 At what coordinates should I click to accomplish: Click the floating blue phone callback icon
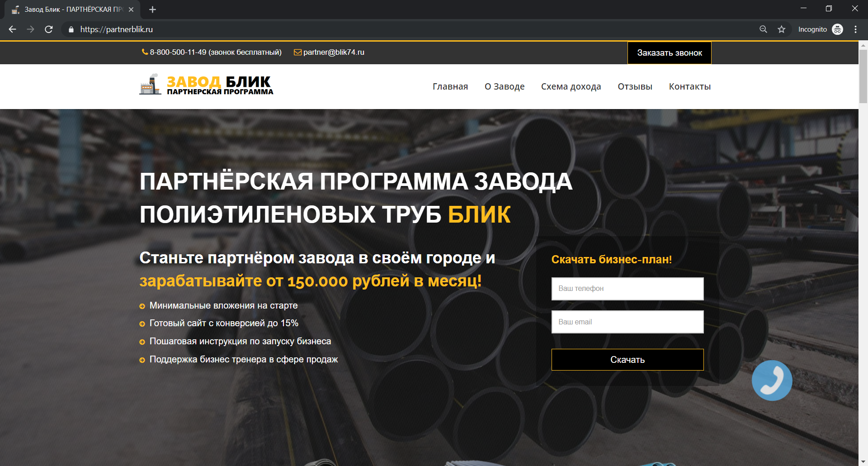772,380
